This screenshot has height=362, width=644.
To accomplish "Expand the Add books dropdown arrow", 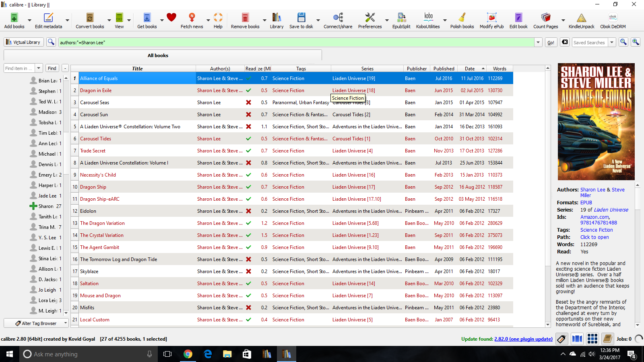I will point(29,20).
